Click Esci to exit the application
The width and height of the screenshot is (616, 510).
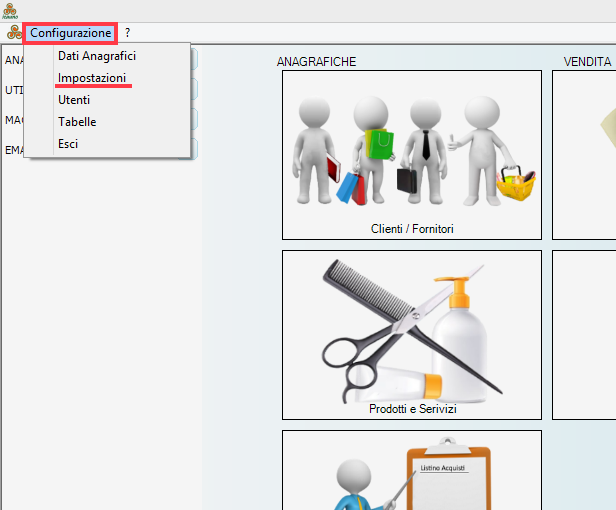pos(68,144)
